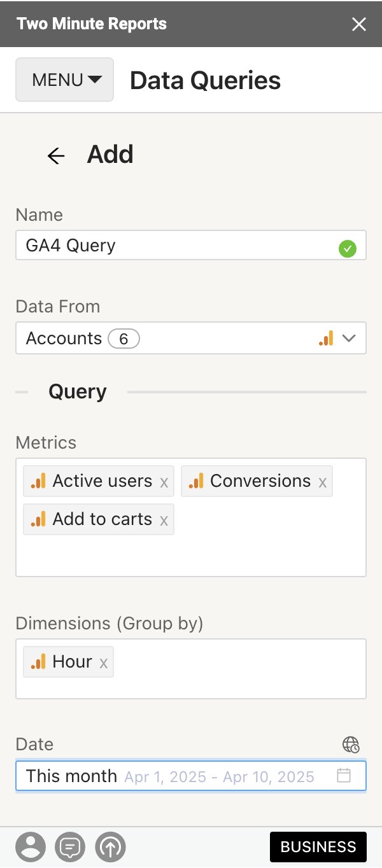The width and height of the screenshot is (382, 868).
Task: Remove the Active users metric
Action: pyautogui.click(x=164, y=482)
